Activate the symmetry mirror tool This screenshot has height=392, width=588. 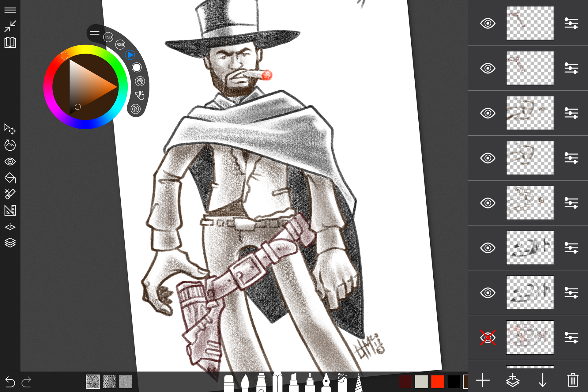coord(10,227)
